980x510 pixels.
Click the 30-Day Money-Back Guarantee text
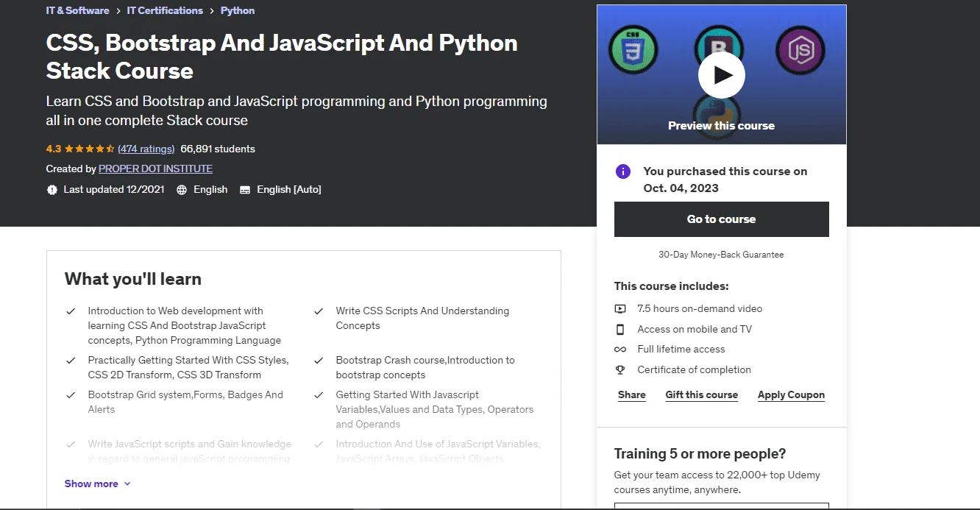pos(721,255)
